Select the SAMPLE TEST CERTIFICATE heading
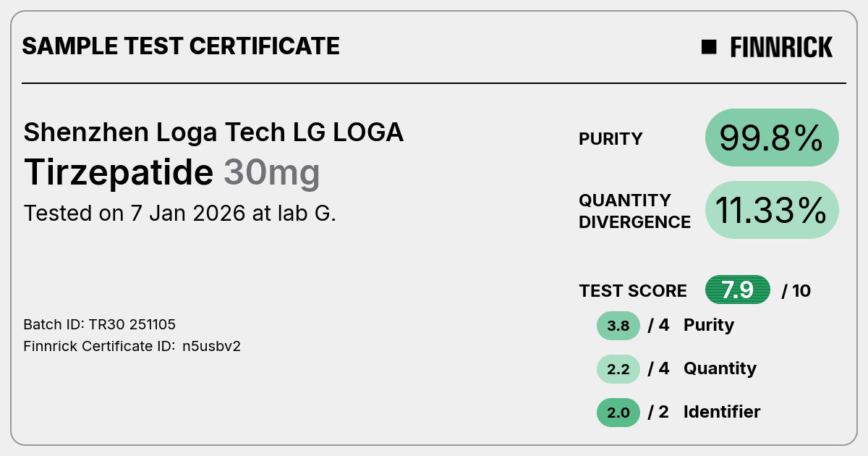Image resolution: width=868 pixels, height=456 pixels. [181, 46]
